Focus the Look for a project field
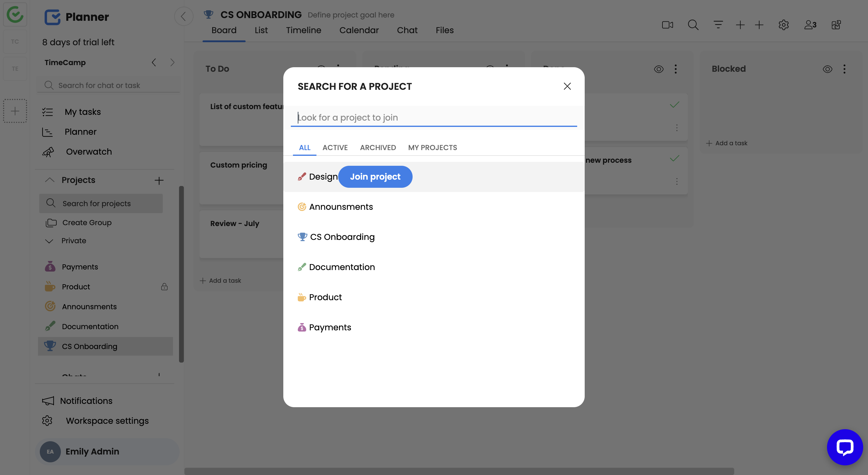The height and width of the screenshot is (475, 868). pos(434,118)
